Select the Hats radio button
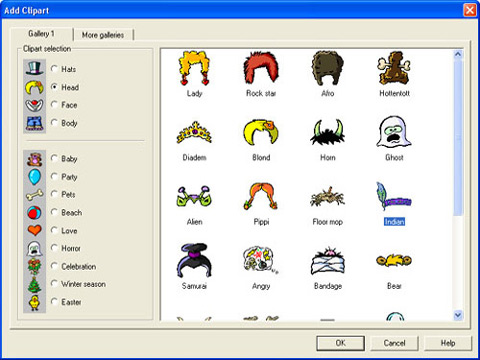Image resolution: width=480 pixels, height=360 pixels. 54,69
